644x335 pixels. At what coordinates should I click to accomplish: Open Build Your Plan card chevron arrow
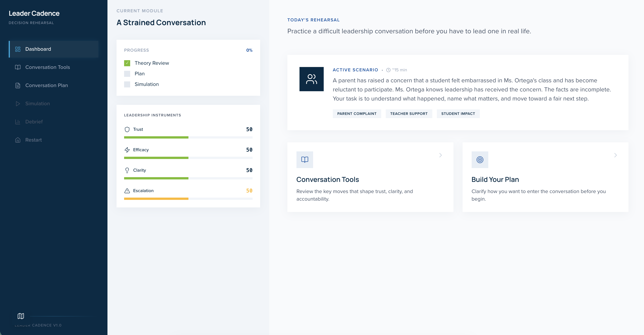[x=615, y=155]
